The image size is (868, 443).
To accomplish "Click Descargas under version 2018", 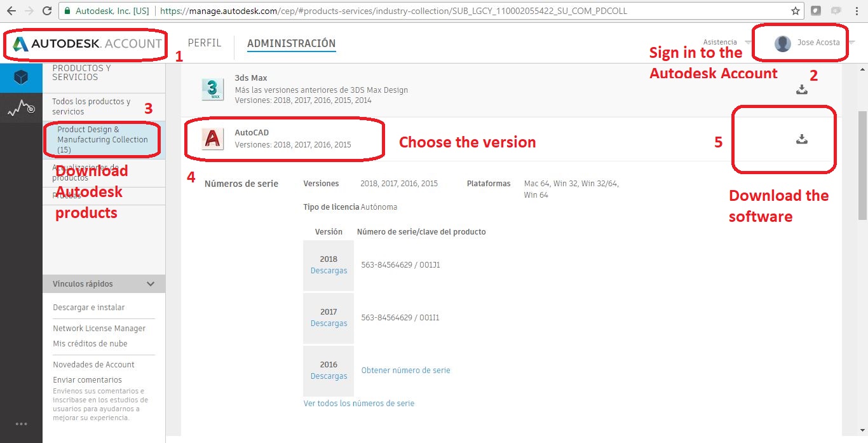I will click(x=329, y=271).
